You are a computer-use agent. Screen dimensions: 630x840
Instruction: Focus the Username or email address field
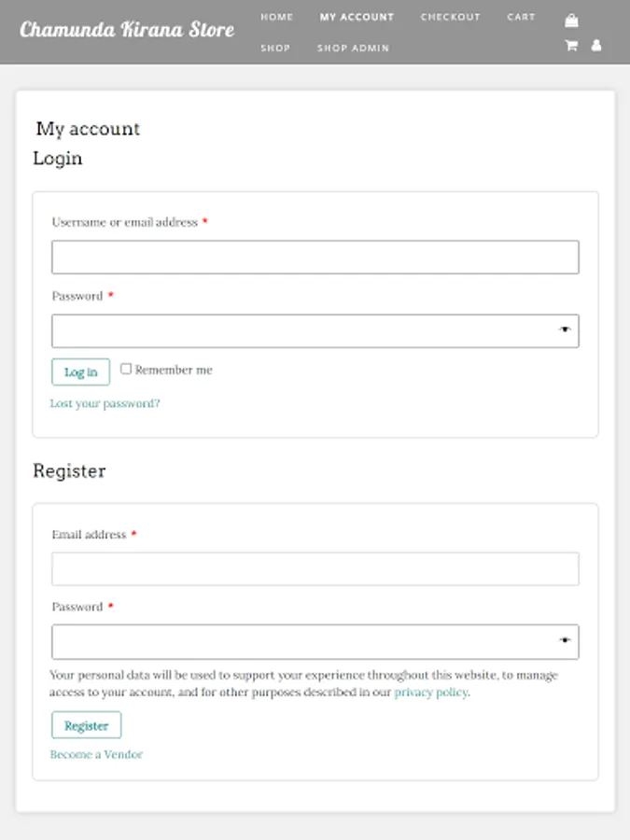pos(315,258)
